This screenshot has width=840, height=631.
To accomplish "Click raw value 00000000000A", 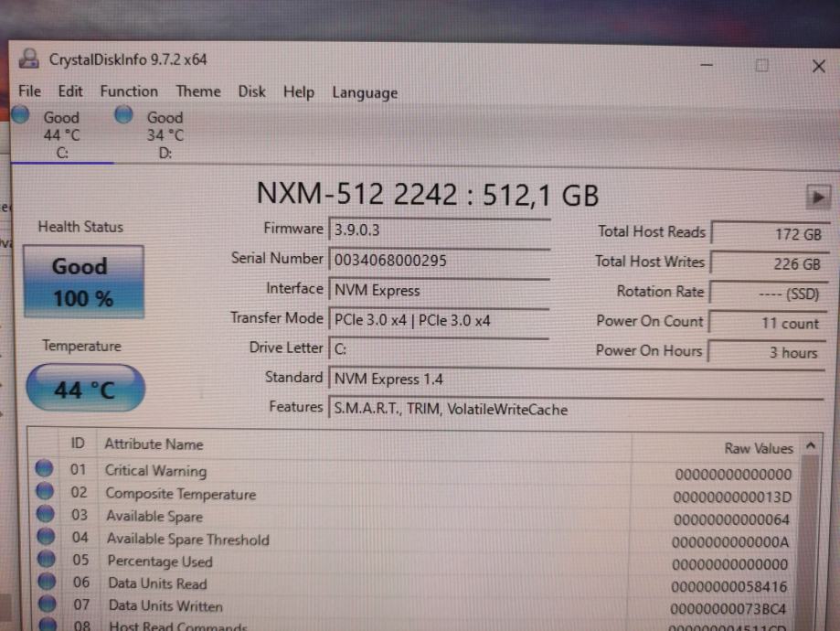I will (730, 542).
